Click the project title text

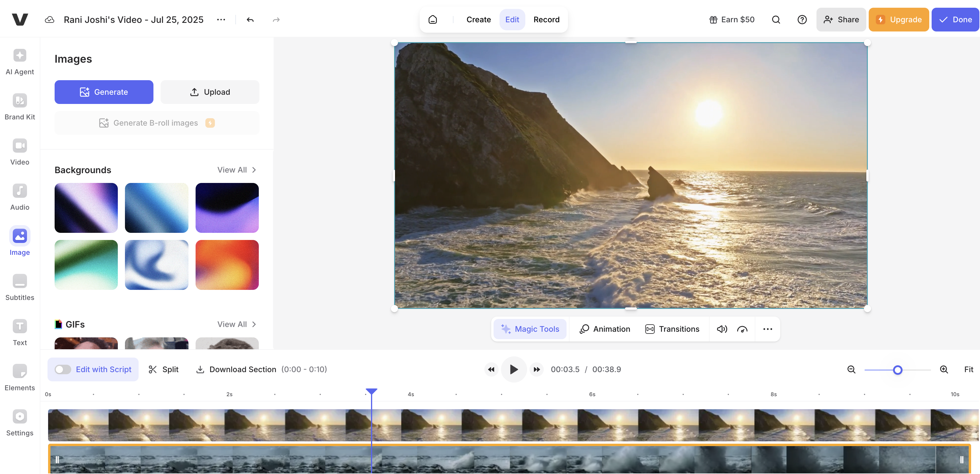pos(134,19)
